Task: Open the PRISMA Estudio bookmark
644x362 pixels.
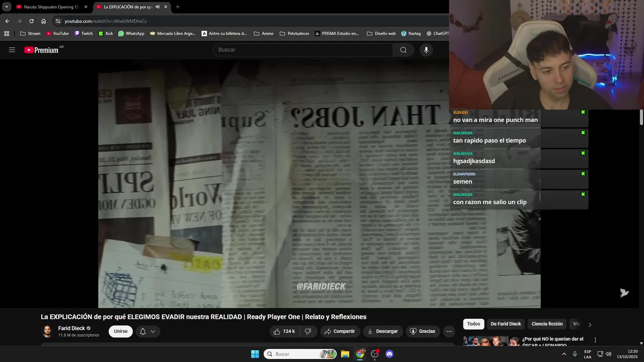Action: [x=337, y=34]
